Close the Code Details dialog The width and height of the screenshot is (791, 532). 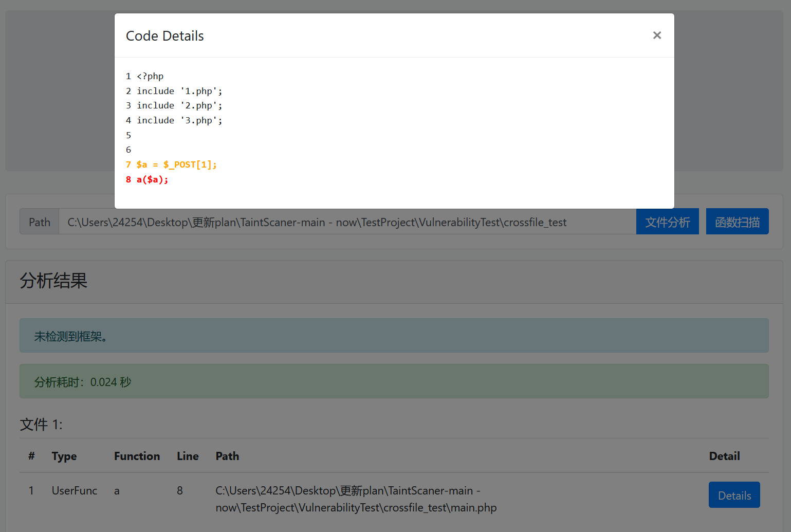(x=656, y=35)
